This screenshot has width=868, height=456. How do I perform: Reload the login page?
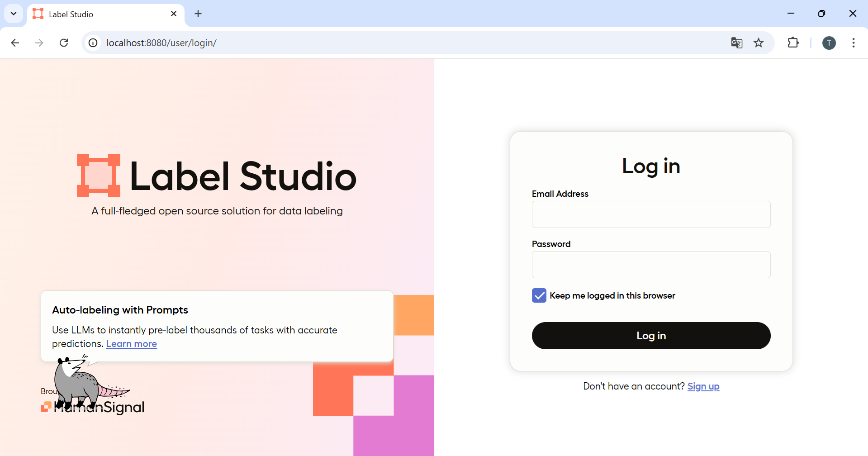pyautogui.click(x=64, y=43)
